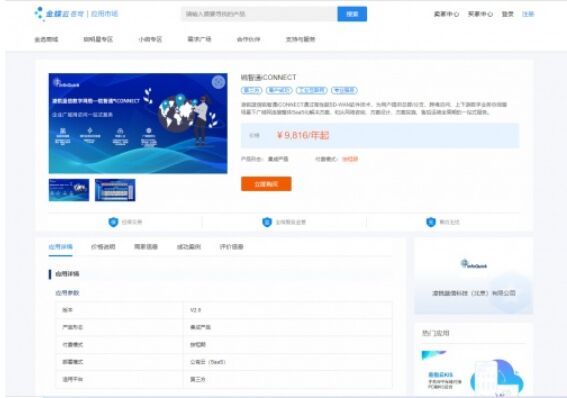Open the InfoQuick vendor logo
The image size is (567, 398).
pyautogui.click(x=474, y=264)
